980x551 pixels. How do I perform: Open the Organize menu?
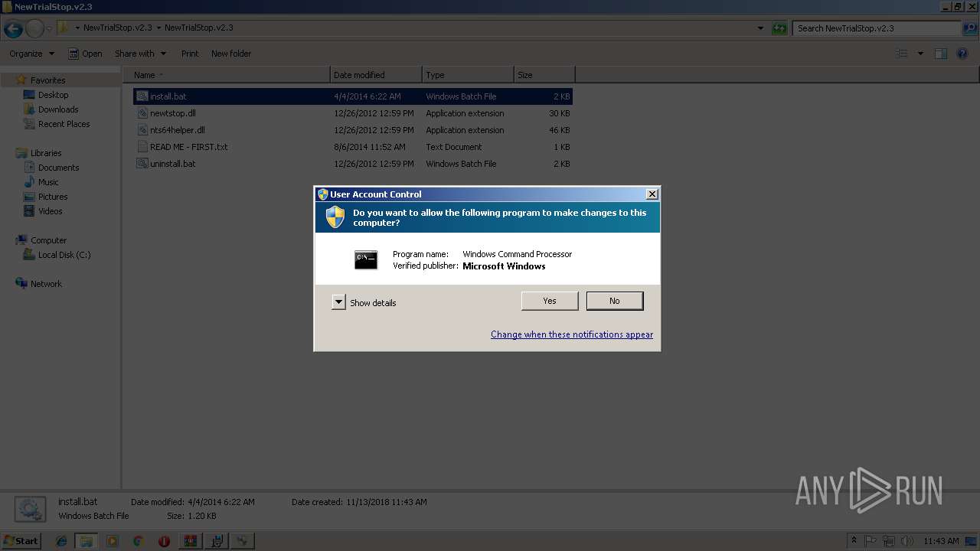pyautogui.click(x=31, y=54)
